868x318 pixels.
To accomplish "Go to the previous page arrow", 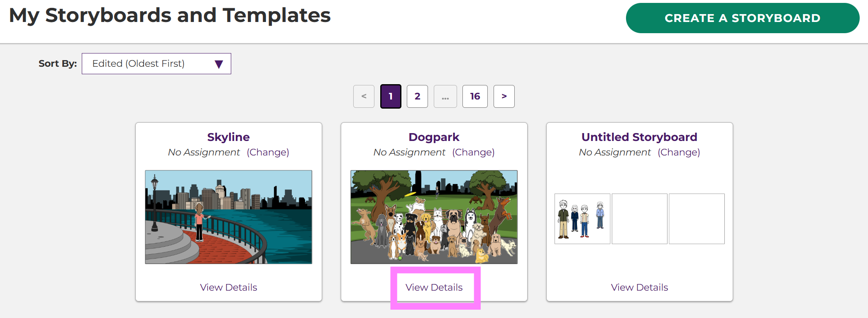I will point(364,96).
